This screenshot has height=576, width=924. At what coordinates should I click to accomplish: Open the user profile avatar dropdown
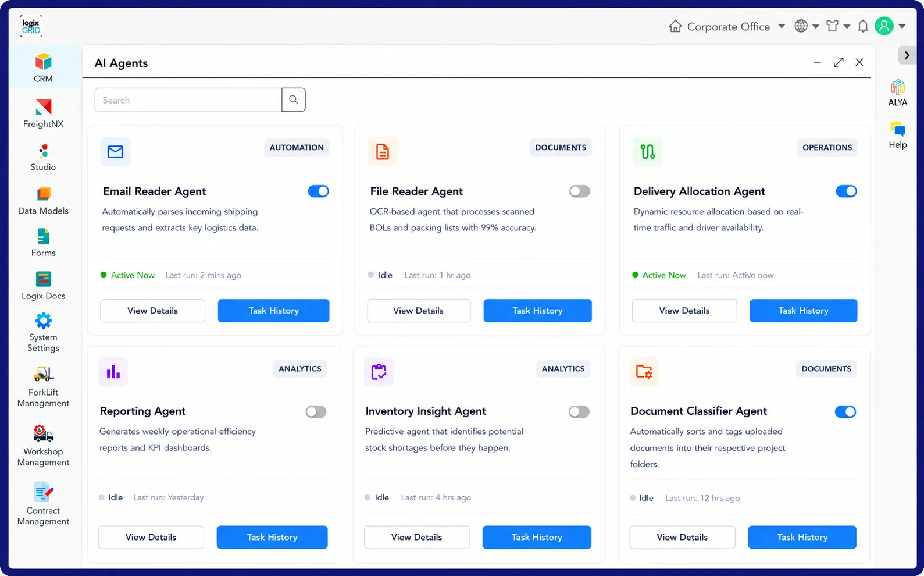tap(890, 26)
